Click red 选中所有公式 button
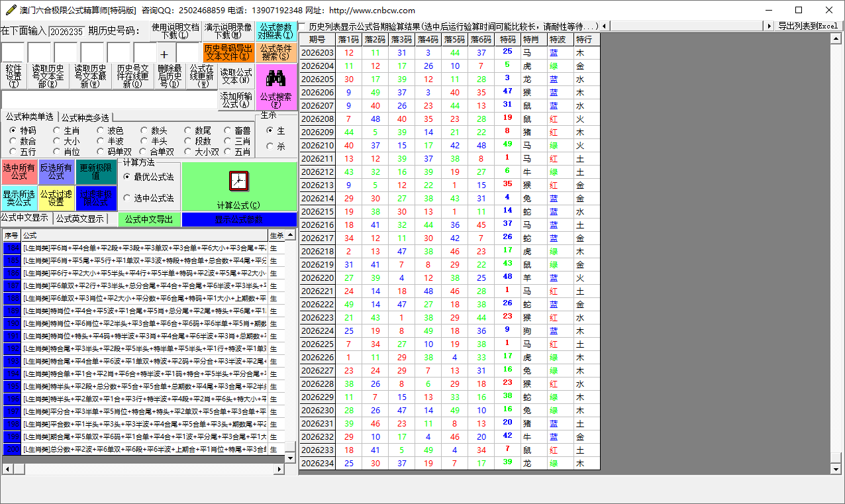 pyautogui.click(x=19, y=172)
